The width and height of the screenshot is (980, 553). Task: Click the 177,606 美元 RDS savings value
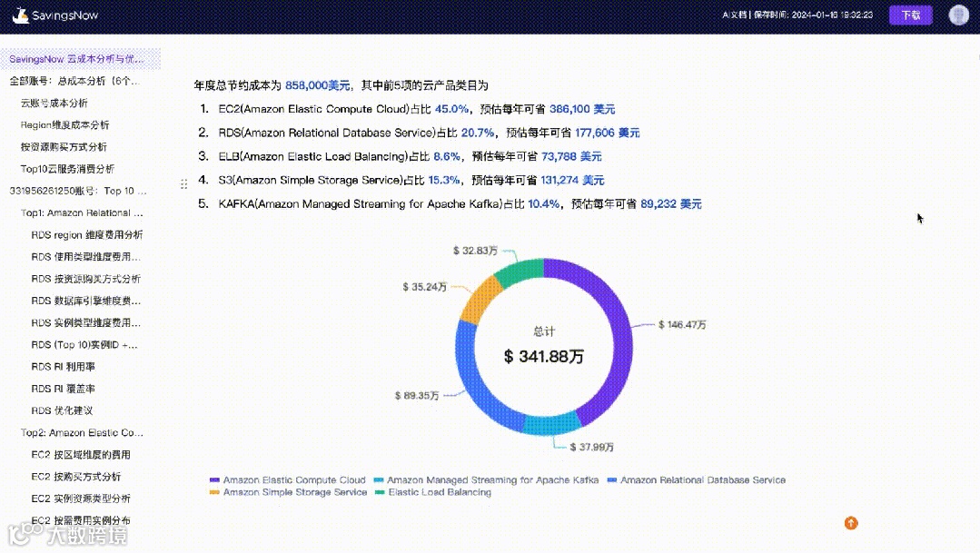(x=608, y=133)
